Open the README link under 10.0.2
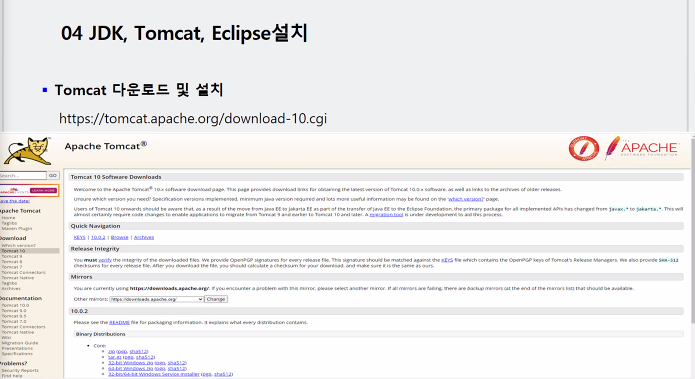This screenshot has height=379, width=695. click(119, 322)
